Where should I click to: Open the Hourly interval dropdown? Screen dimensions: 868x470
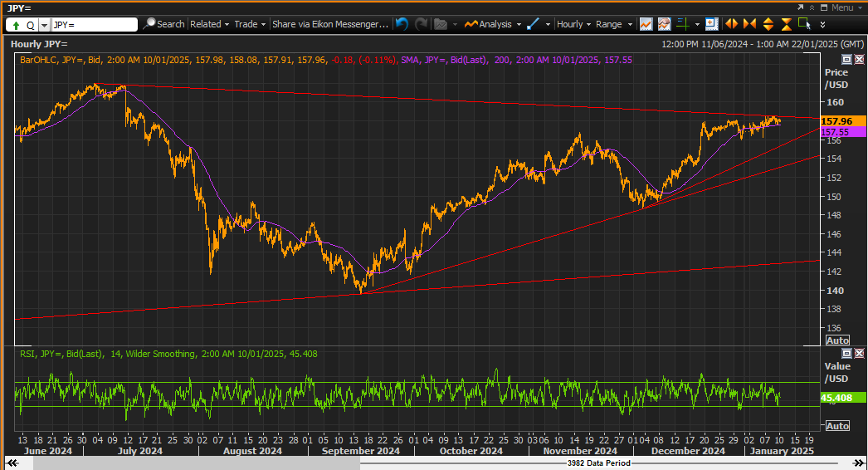pos(573,24)
